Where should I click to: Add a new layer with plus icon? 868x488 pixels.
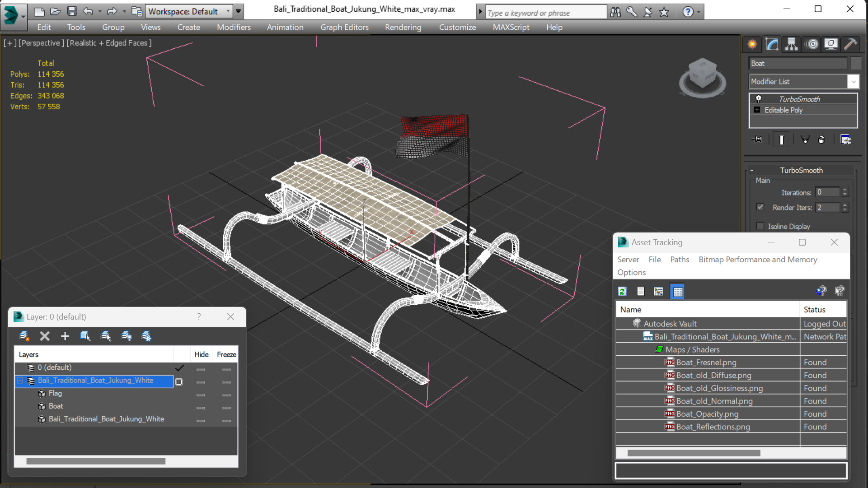tap(65, 336)
